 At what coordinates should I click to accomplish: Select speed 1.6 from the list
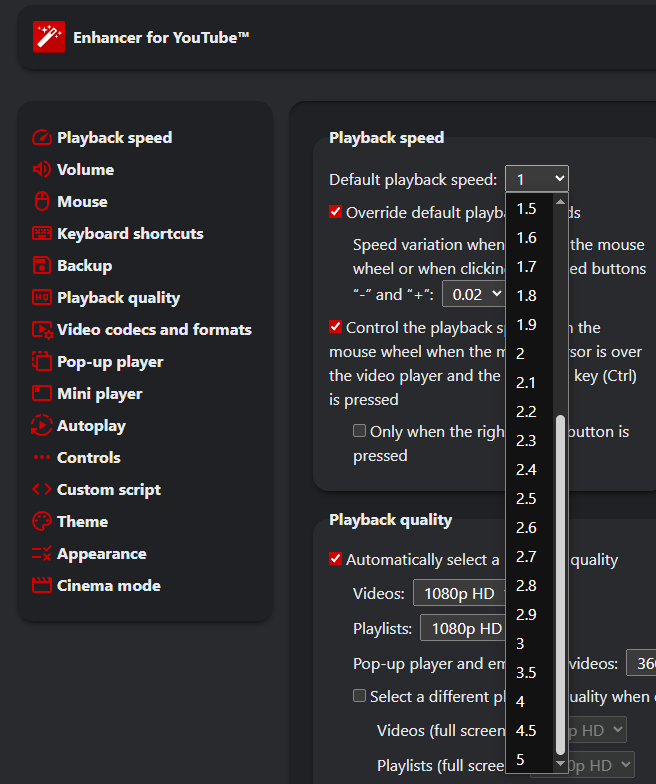(x=529, y=238)
